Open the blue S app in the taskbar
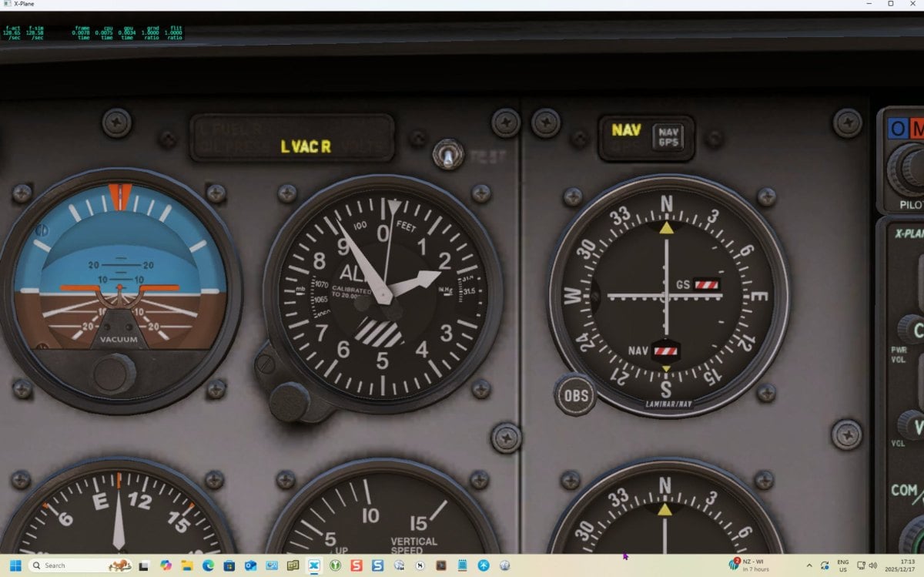Viewport: 924px width, 577px height. 377,565
